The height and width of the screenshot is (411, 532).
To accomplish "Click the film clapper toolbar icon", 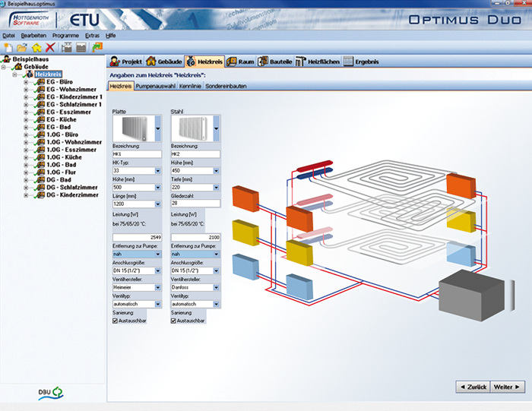I will (67, 47).
